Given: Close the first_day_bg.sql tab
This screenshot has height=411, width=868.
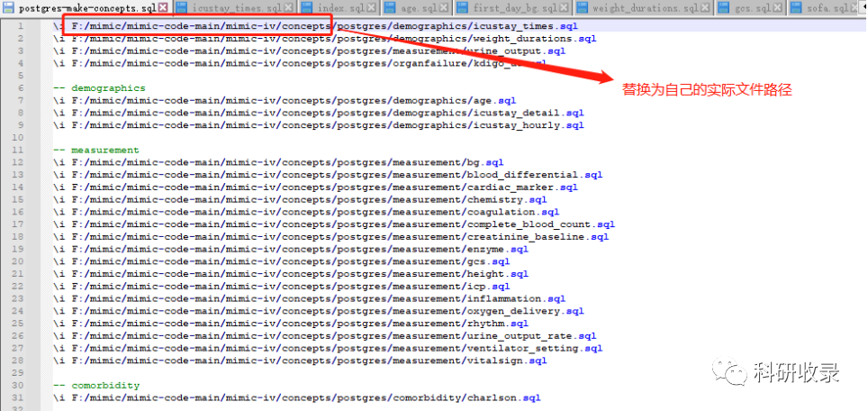Looking at the screenshot, I should (562, 8).
